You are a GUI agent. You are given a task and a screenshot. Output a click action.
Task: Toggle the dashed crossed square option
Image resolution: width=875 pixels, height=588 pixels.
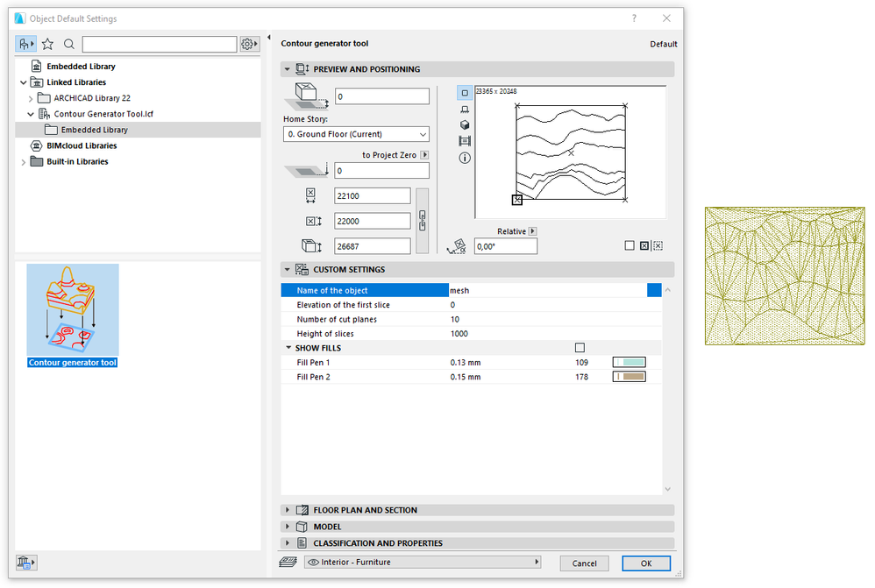tap(658, 245)
